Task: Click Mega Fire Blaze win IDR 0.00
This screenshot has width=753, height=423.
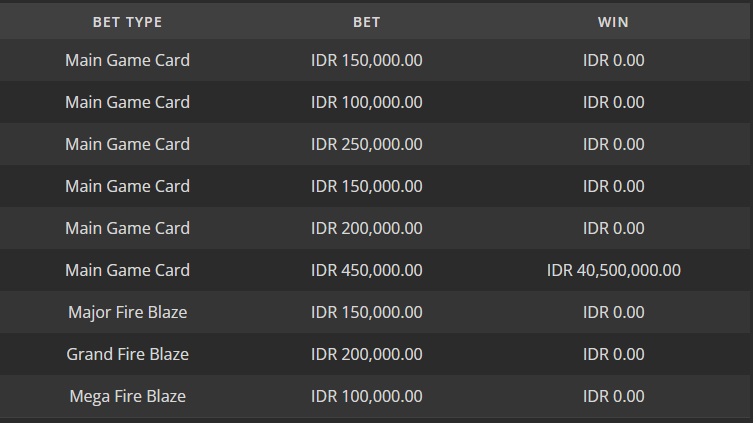Action: pos(613,396)
